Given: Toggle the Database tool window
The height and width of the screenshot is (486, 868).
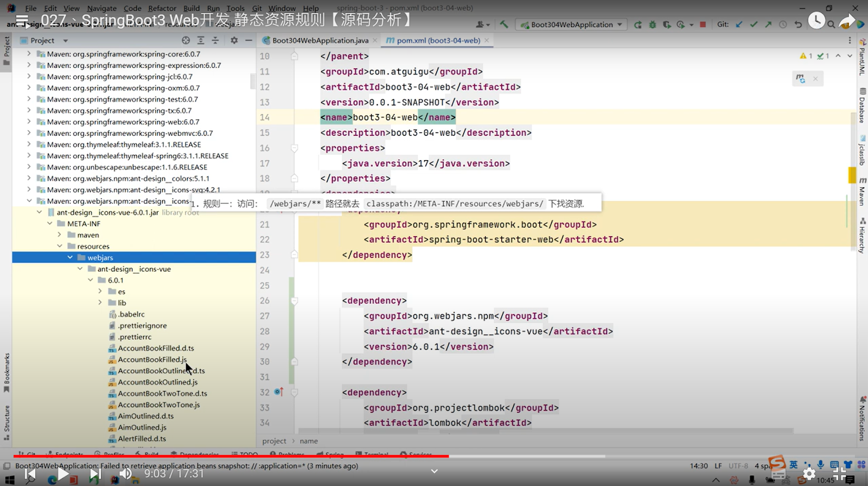Looking at the screenshot, I should pos(862,105).
